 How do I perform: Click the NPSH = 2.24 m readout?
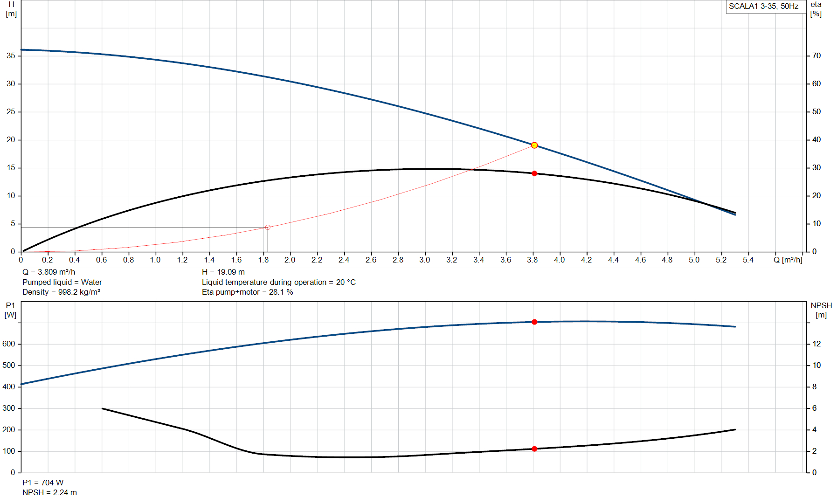point(49,492)
